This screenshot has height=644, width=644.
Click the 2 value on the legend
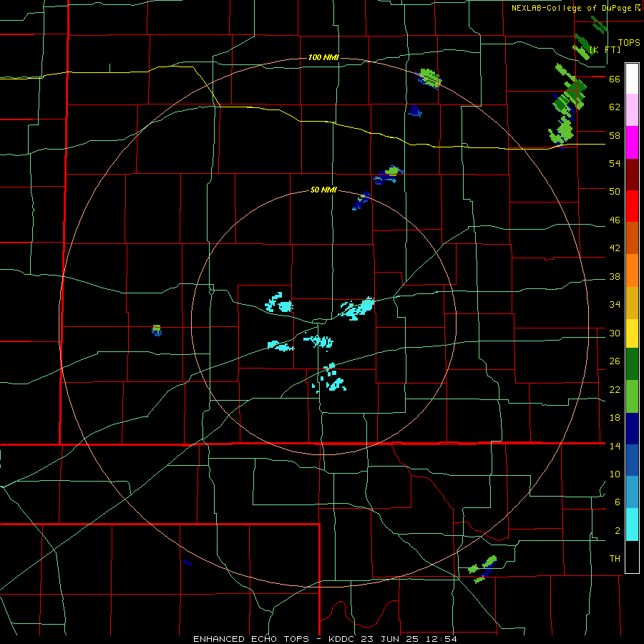point(618,531)
